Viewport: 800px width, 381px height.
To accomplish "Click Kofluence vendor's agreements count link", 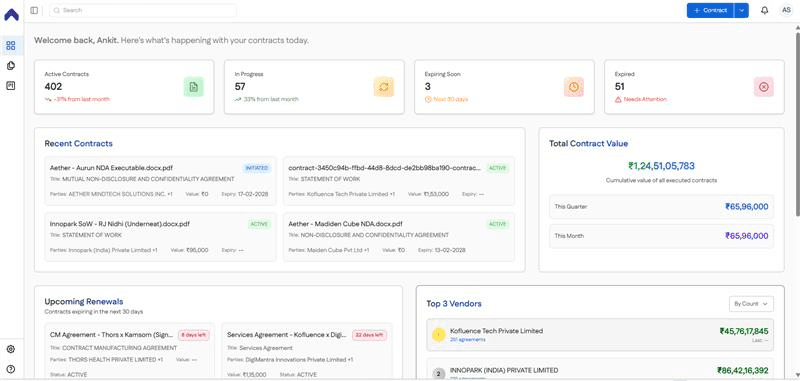I will [467, 340].
